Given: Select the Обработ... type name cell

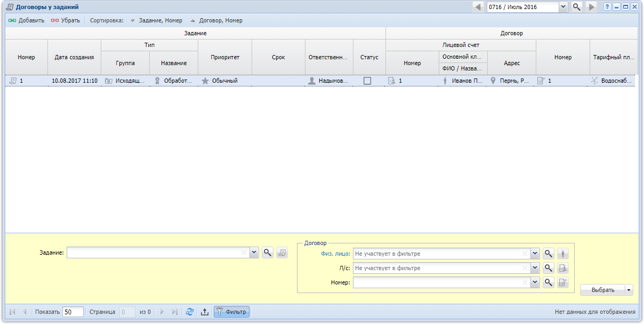Looking at the screenshot, I should [x=174, y=81].
